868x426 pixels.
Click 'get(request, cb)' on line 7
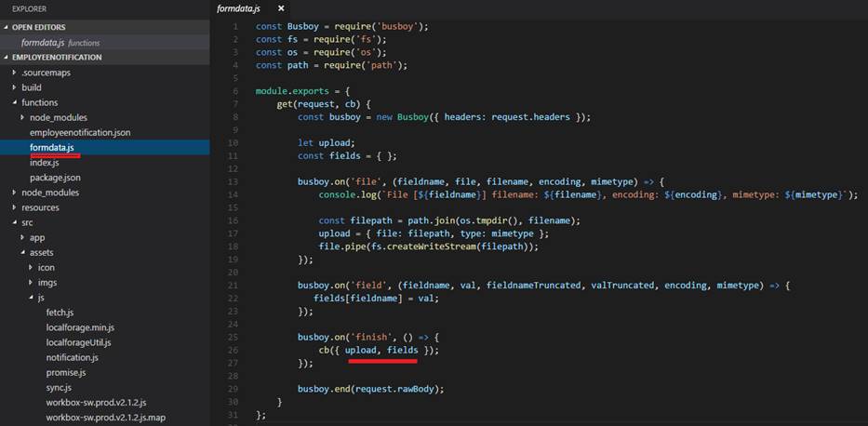(318, 104)
